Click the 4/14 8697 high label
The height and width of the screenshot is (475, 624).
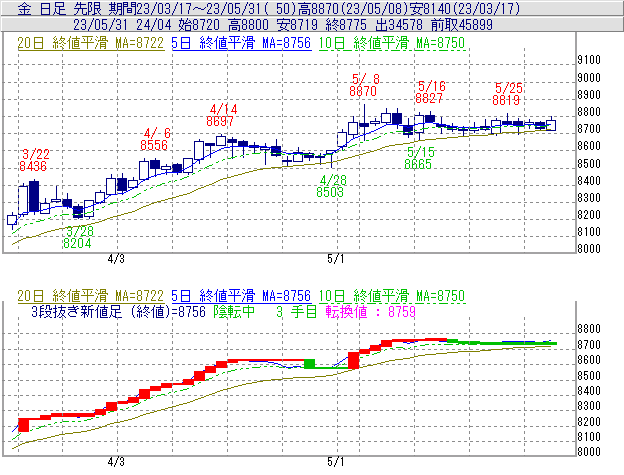point(222,115)
